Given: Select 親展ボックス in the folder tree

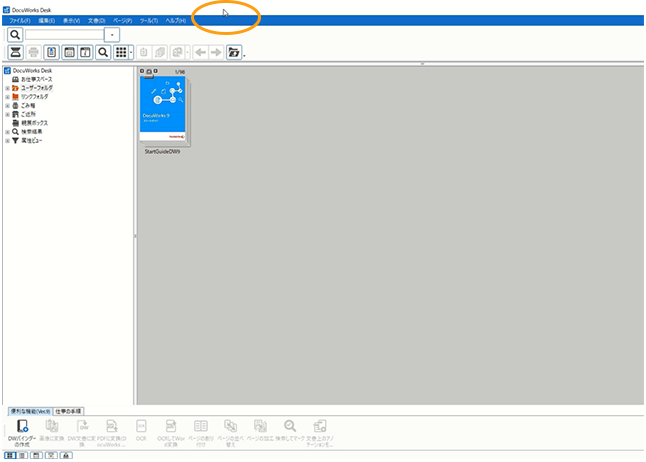Looking at the screenshot, I should point(35,123).
